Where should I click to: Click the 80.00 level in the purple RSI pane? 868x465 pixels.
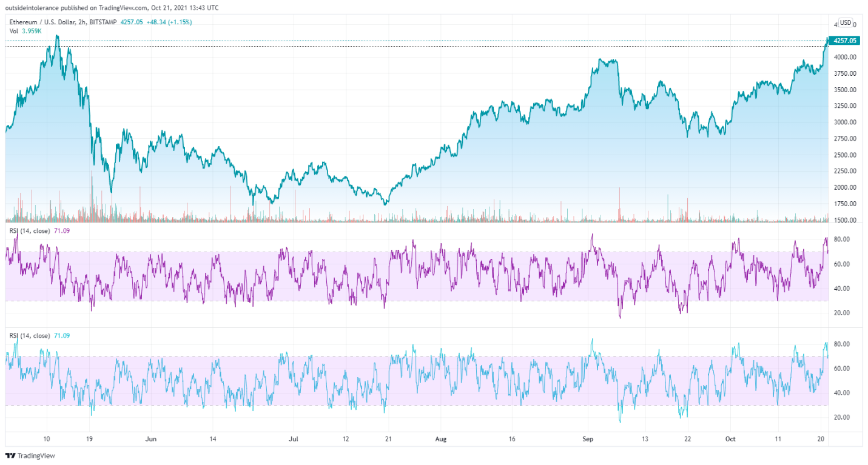click(x=841, y=239)
